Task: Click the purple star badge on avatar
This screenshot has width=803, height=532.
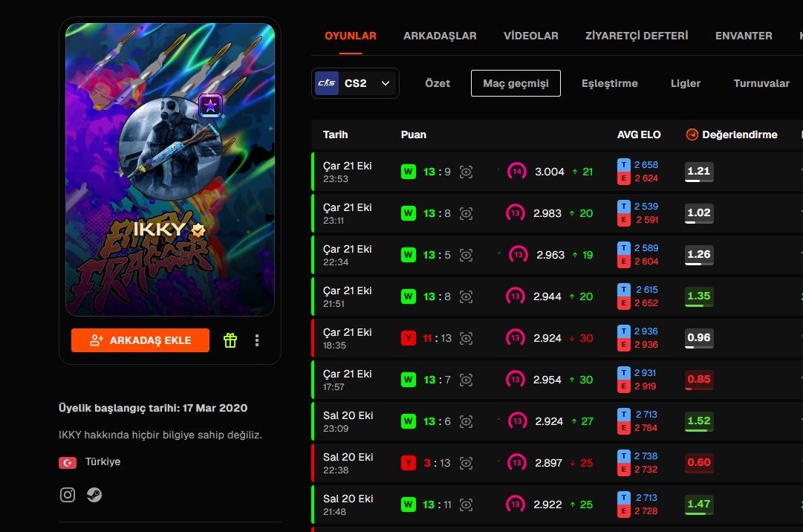Action: click(x=210, y=106)
